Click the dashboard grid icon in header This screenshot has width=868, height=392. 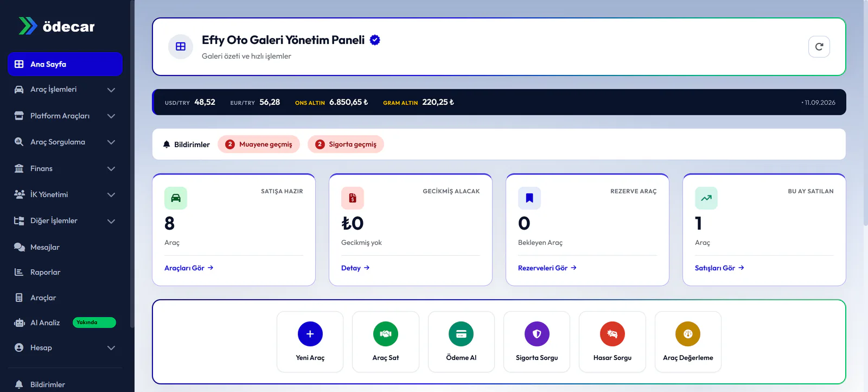click(181, 47)
